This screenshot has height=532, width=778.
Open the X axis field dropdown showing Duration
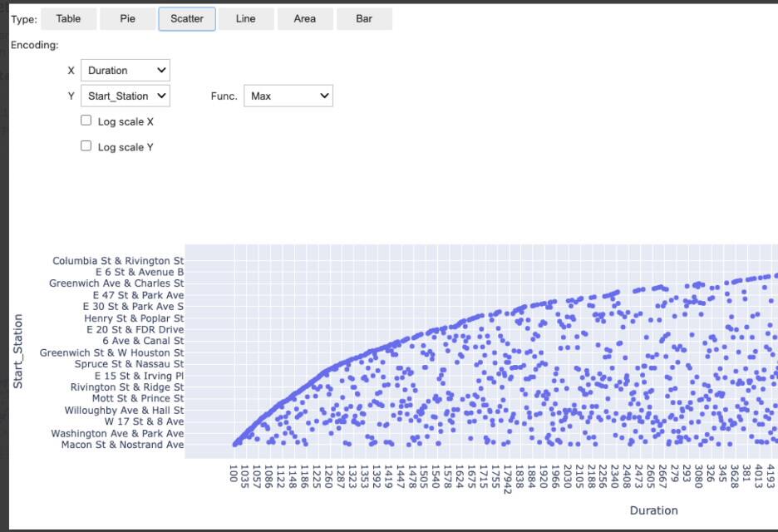pyautogui.click(x=124, y=70)
